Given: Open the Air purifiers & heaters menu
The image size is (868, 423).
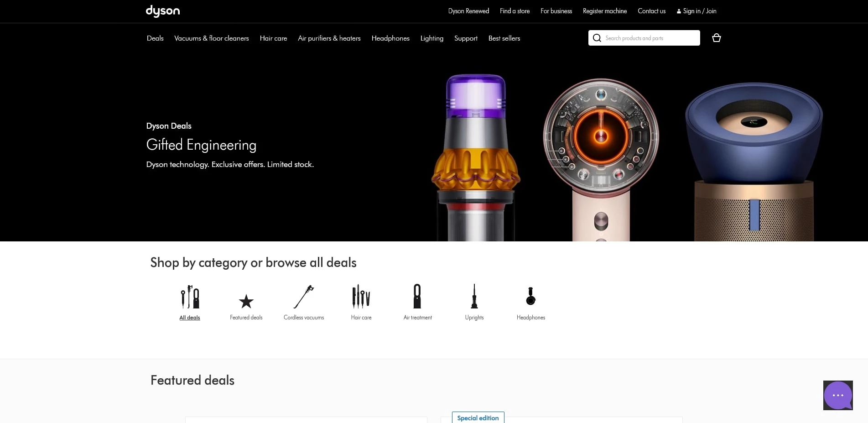Looking at the screenshot, I should click(329, 38).
